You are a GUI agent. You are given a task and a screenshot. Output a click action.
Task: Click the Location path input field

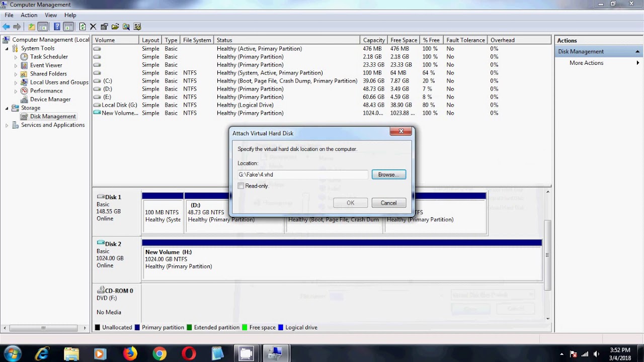coord(303,174)
